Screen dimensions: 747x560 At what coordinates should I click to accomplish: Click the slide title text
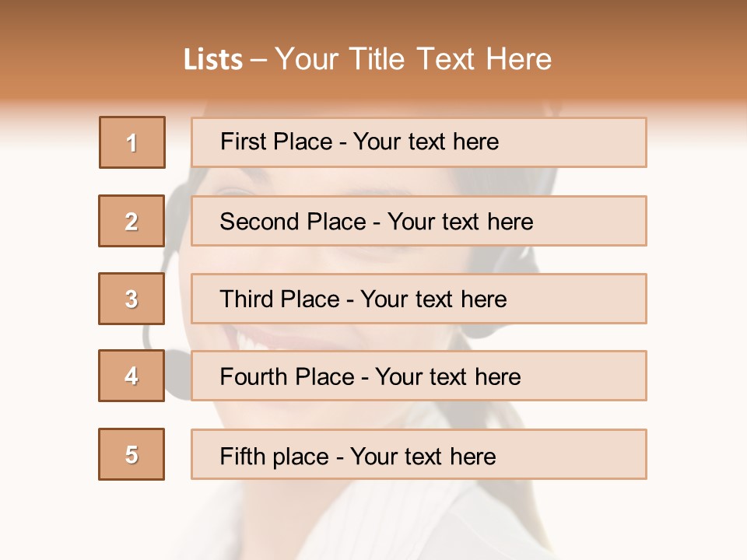click(368, 59)
